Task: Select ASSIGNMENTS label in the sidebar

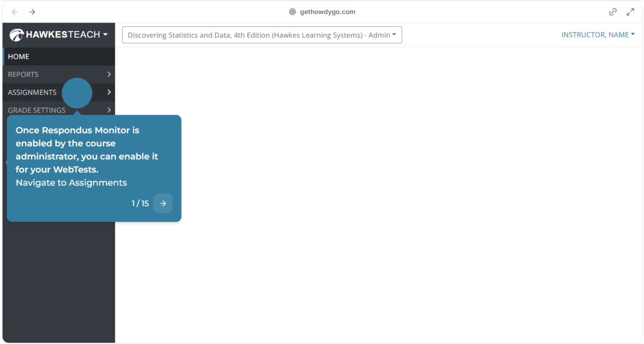Action: 32,92
